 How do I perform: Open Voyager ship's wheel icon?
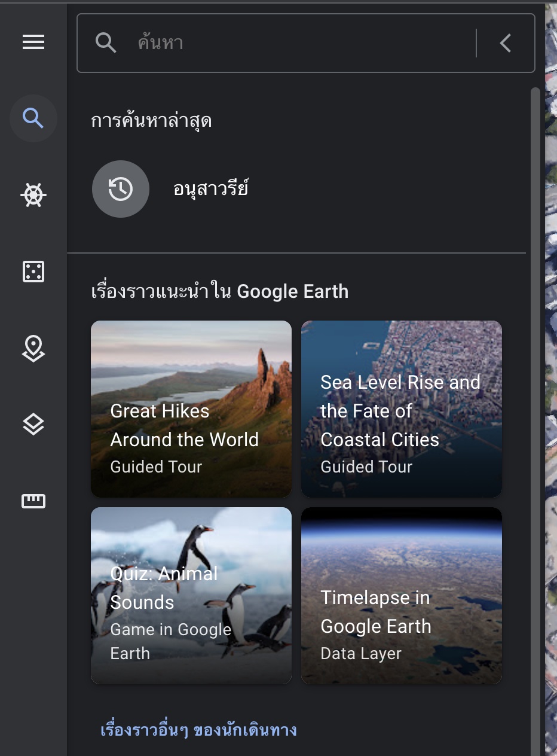tap(33, 195)
